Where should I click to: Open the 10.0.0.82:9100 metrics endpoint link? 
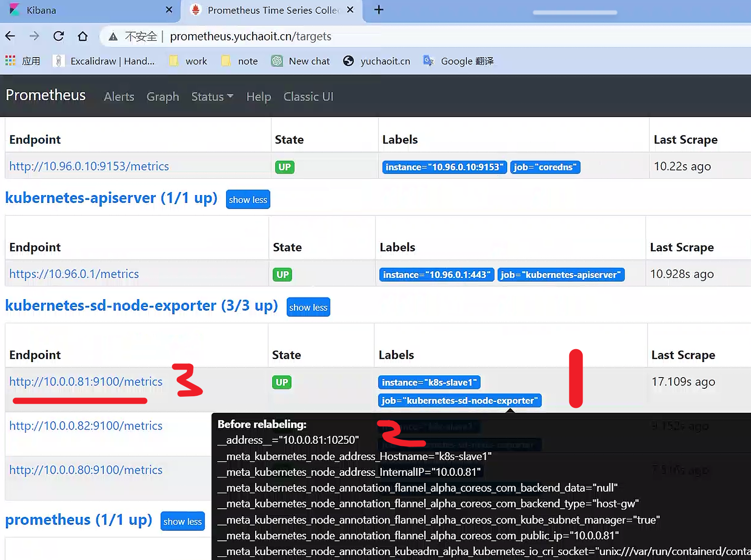pos(86,425)
